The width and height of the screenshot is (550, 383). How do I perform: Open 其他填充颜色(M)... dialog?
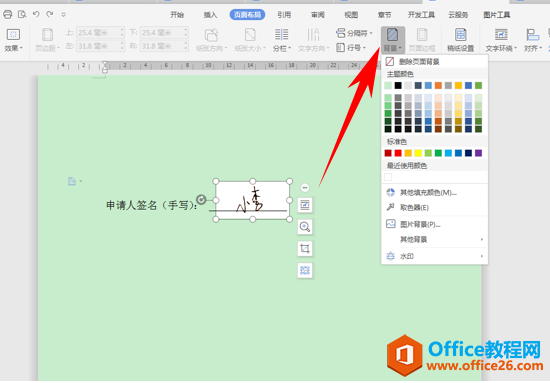(434, 192)
